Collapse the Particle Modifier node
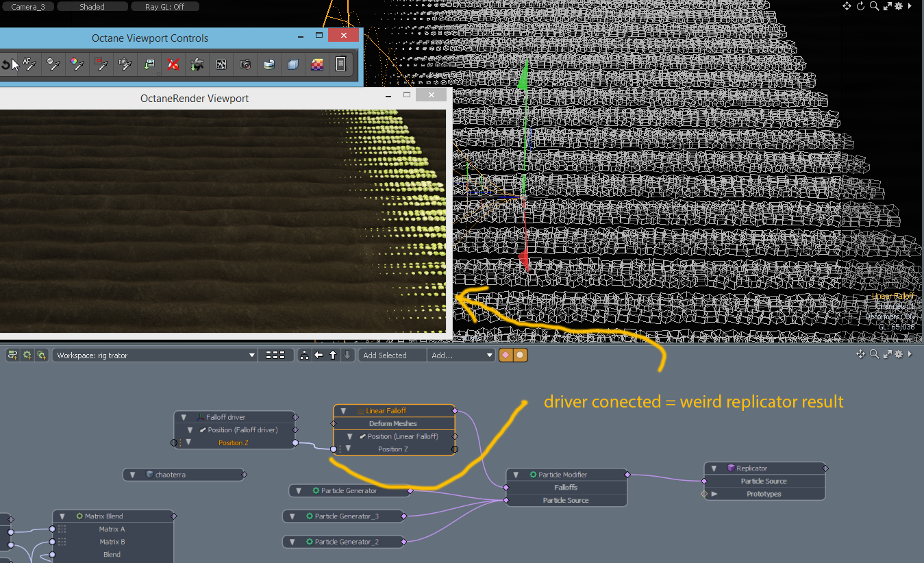 coord(516,475)
